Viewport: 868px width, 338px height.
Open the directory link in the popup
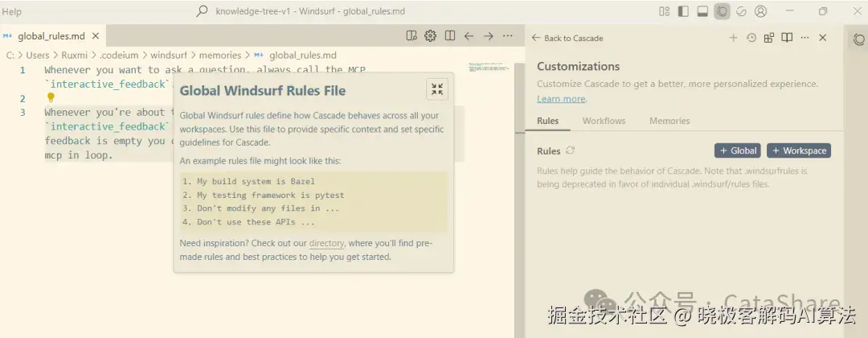pyautogui.click(x=326, y=243)
